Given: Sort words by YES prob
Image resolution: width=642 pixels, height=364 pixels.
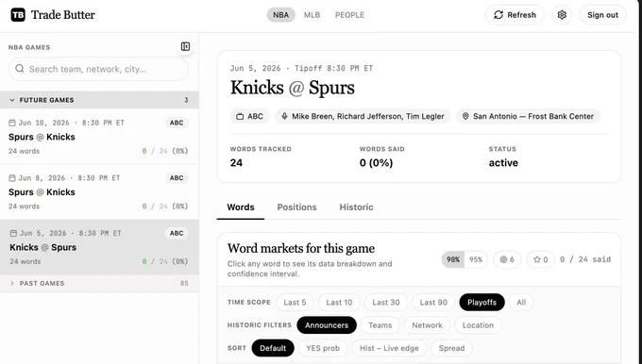Looking at the screenshot, I should (323, 348).
